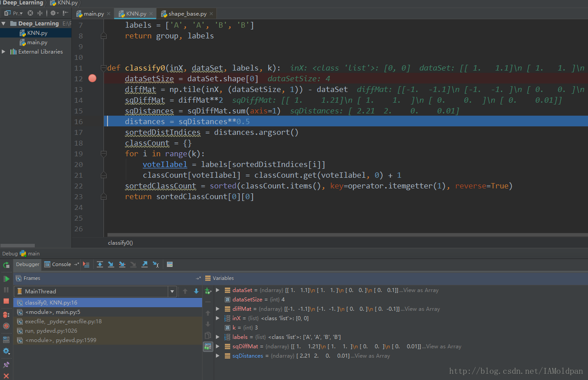
Task: Hide the project tool window with the hide icon
Action: [x=66, y=13]
